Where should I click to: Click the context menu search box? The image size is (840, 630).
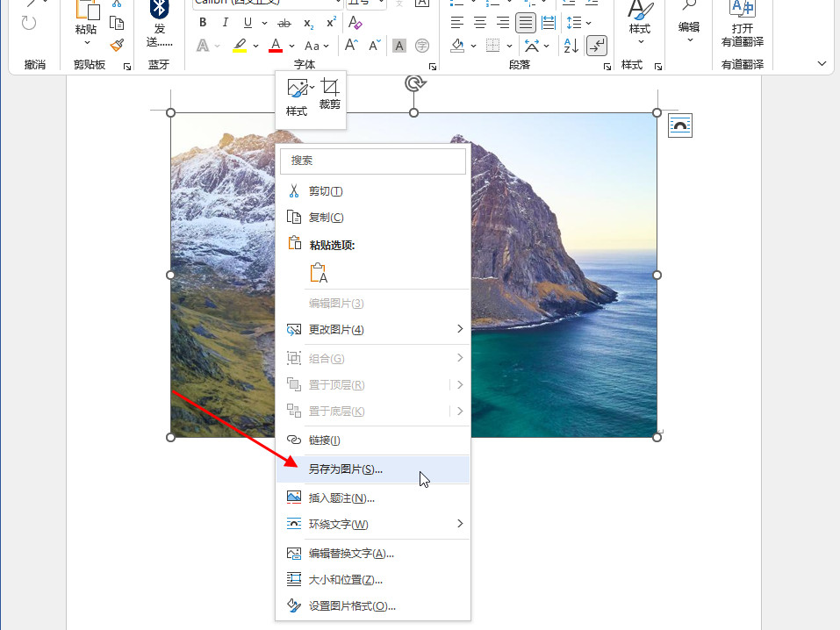pyautogui.click(x=373, y=161)
